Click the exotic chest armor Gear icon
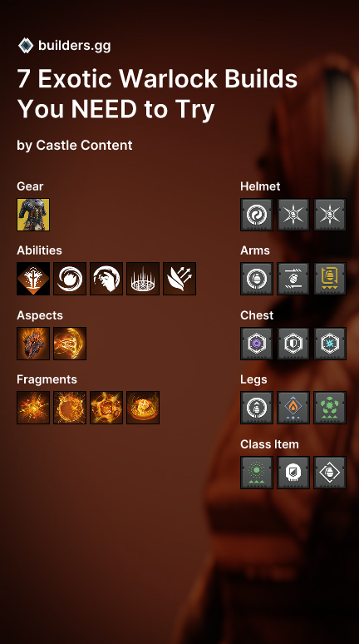This screenshot has width=359, height=644. [x=33, y=215]
